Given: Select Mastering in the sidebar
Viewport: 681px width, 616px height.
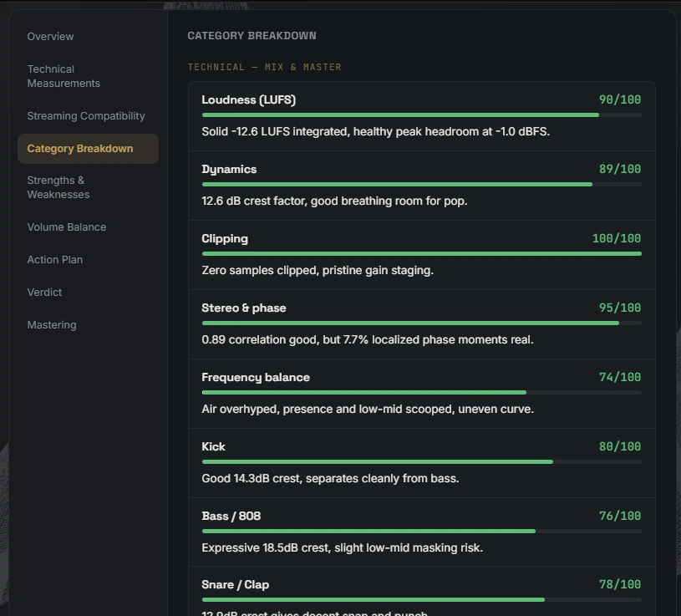Looking at the screenshot, I should [52, 325].
